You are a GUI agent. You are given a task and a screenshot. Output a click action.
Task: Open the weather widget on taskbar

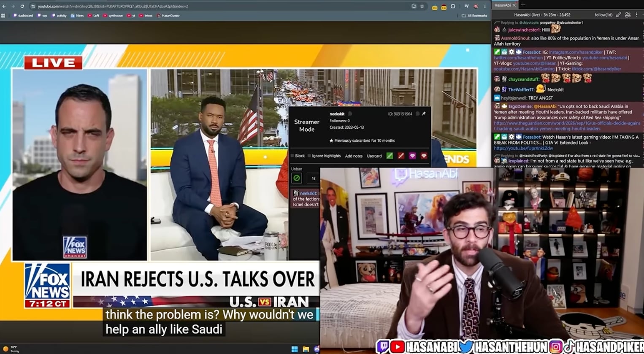coord(11,349)
